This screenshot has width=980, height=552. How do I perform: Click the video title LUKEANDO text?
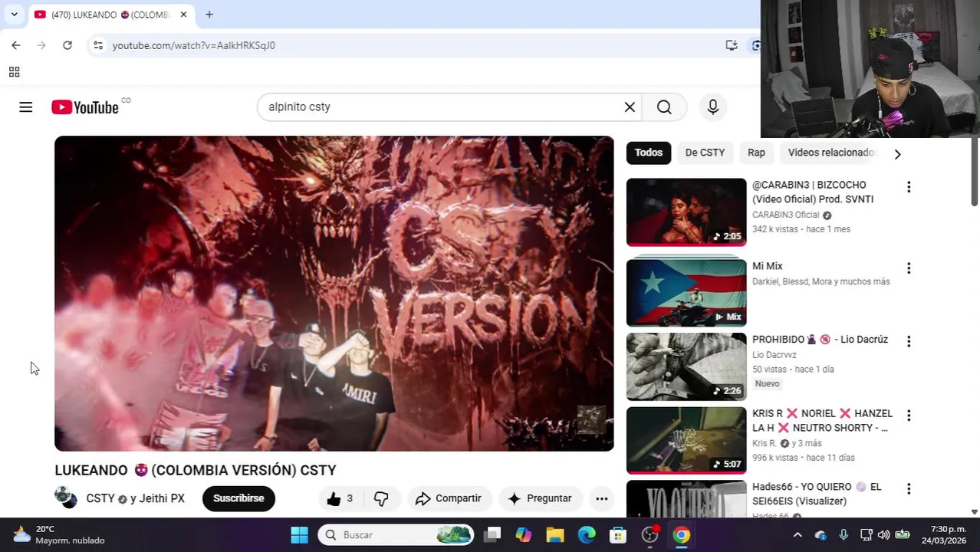(196, 470)
